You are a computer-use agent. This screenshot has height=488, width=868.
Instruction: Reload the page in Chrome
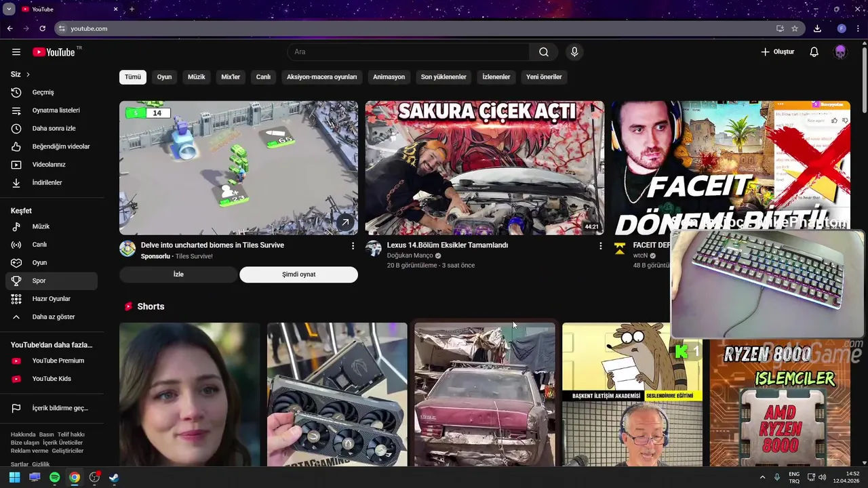coord(42,28)
